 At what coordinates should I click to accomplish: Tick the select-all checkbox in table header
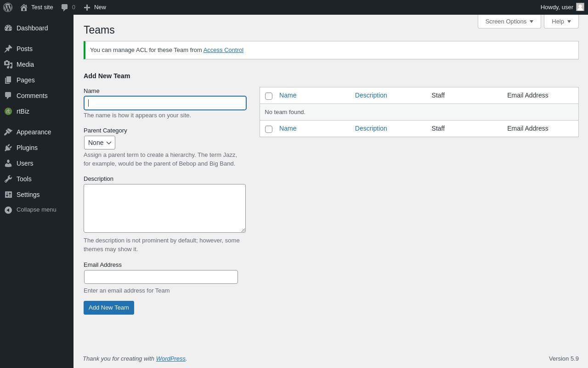(x=269, y=96)
